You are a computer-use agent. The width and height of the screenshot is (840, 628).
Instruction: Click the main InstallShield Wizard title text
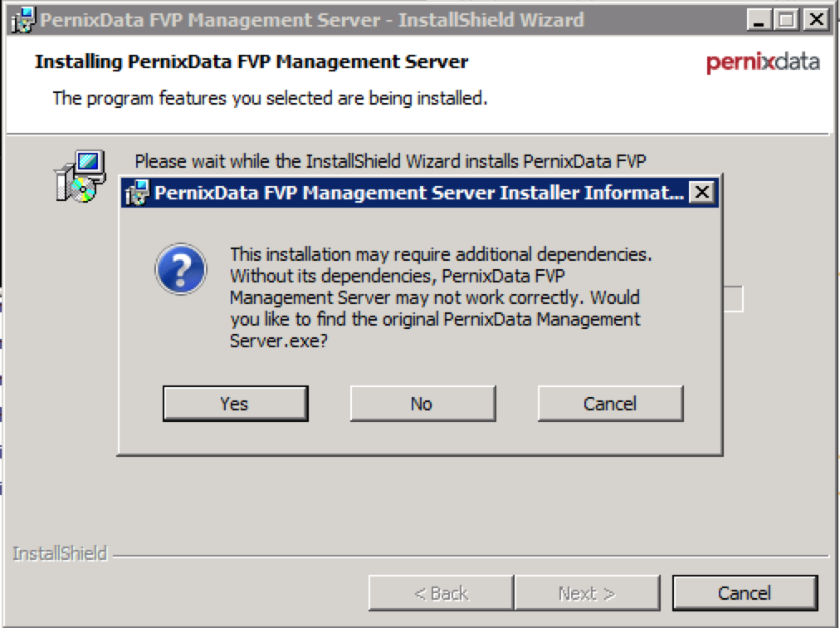point(311,19)
